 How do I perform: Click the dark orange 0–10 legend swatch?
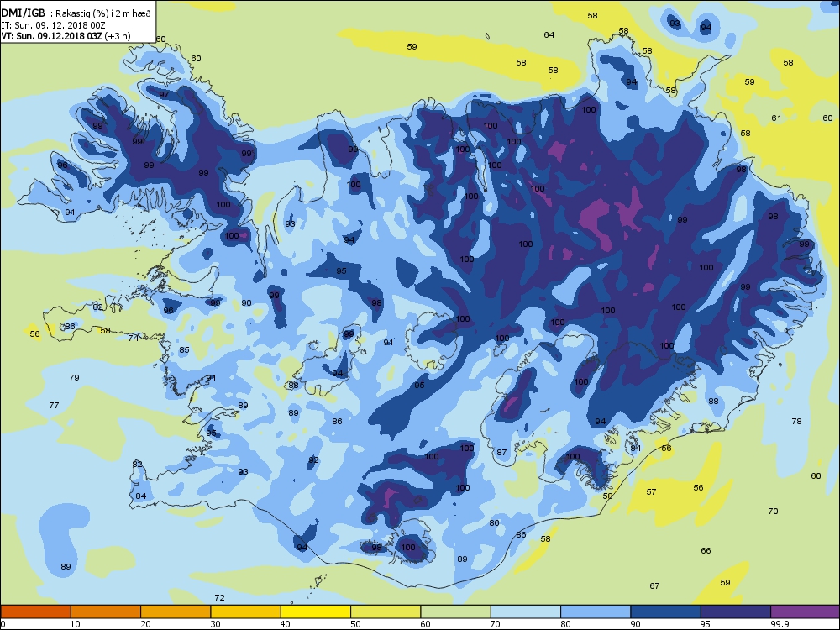[x=36, y=612]
